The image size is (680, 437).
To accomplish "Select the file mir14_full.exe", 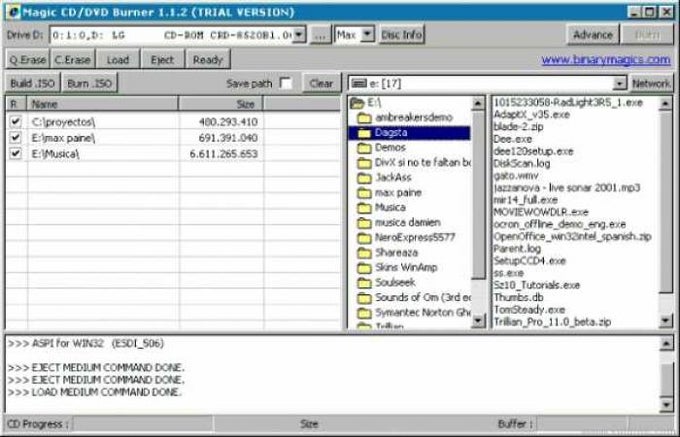I will click(526, 200).
